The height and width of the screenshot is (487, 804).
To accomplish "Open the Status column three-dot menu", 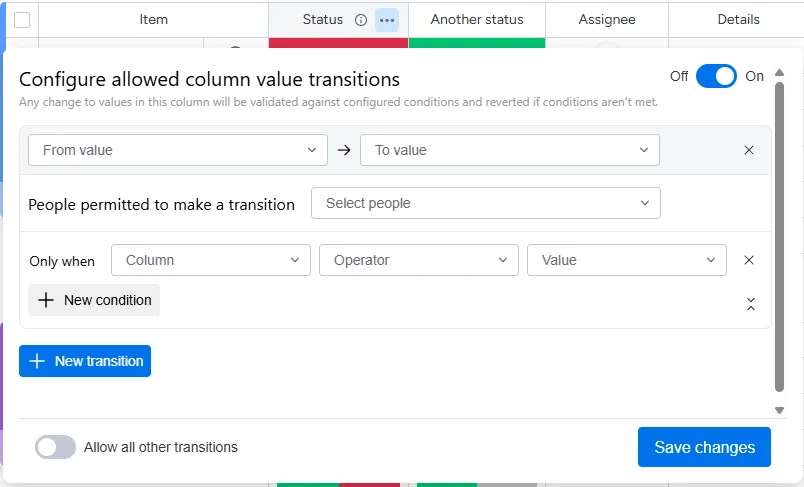I will pos(387,20).
